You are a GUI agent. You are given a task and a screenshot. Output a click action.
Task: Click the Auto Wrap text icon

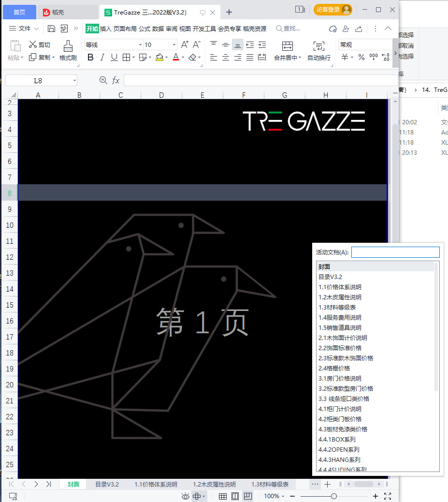[x=318, y=46]
